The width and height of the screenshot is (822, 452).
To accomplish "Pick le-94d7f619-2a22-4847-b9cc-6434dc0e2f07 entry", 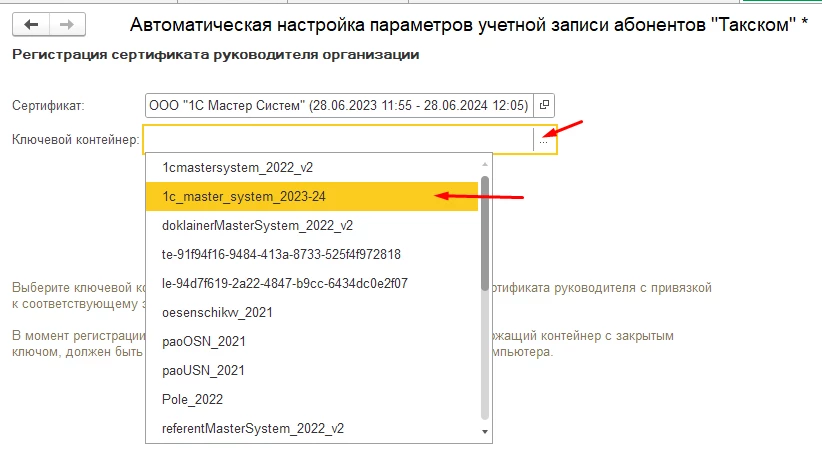I will point(312,284).
